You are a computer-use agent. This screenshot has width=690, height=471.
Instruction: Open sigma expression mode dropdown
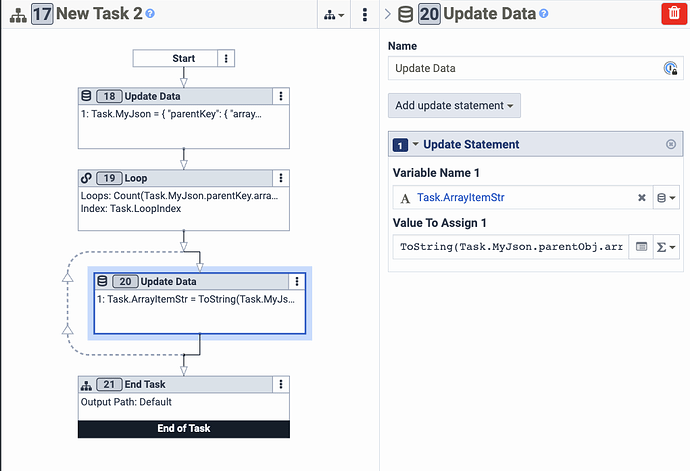click(x=666, y=247)
